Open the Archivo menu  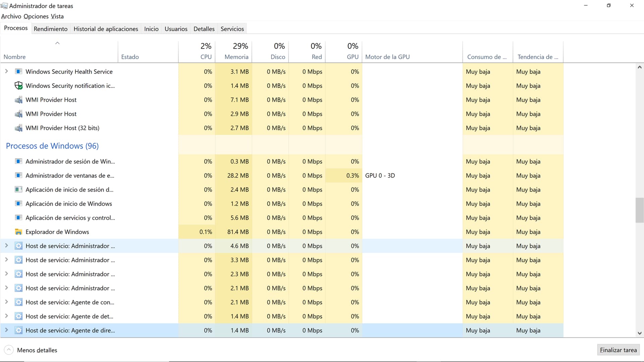(11, 16)
